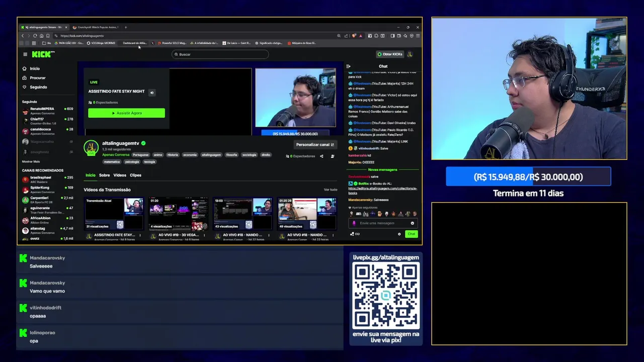Click the Obter KICKs button
The width and height of the screenshot is (644, 362).
[390, 54]
